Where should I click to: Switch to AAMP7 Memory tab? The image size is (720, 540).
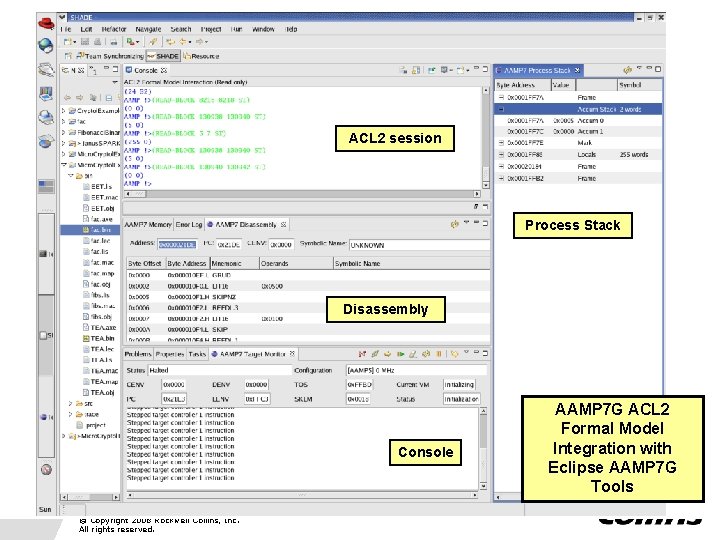click(x=148, y=225)
